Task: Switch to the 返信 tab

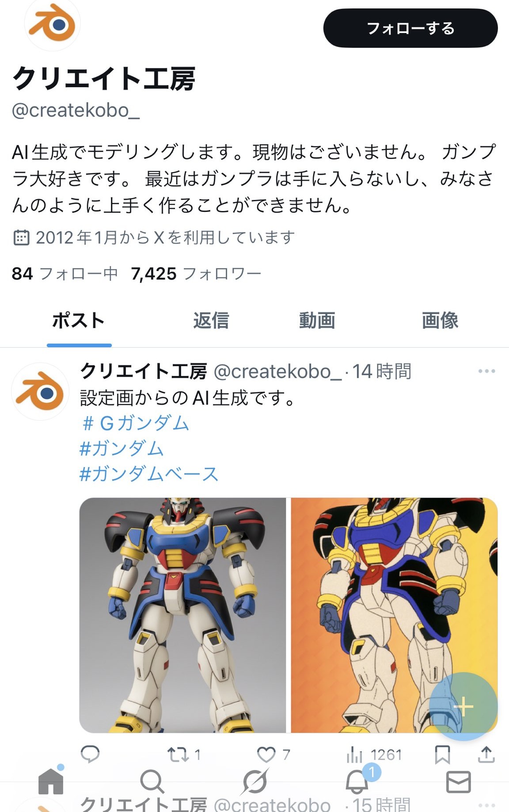Action: 211,320
